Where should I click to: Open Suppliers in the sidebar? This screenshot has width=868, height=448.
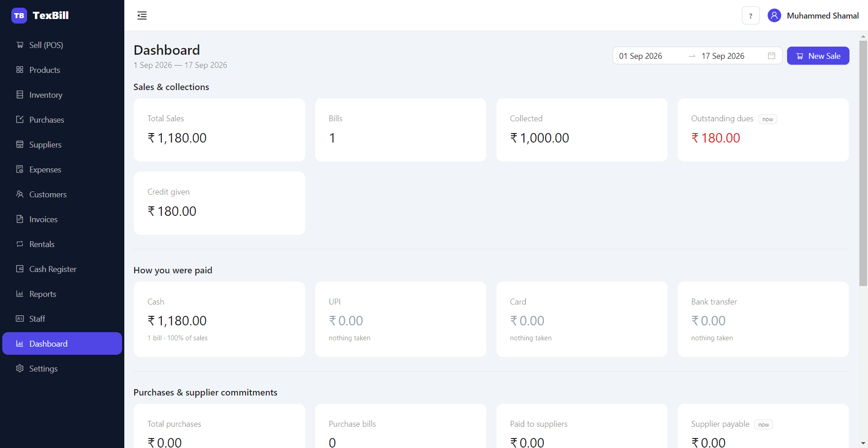(62, 144)
